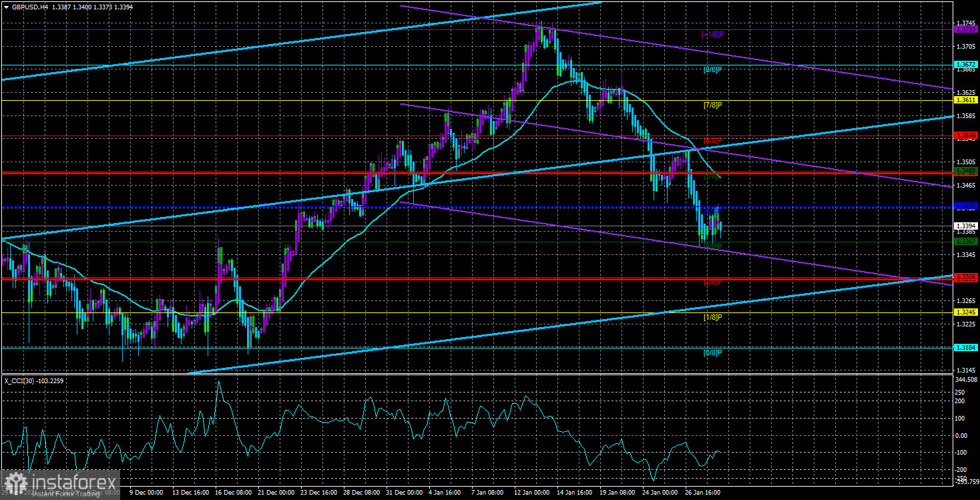The width and height of the screenshot is (980, 500).
Task: Click the 1.3145 price axis value
Action: click(x=965, y=370)
